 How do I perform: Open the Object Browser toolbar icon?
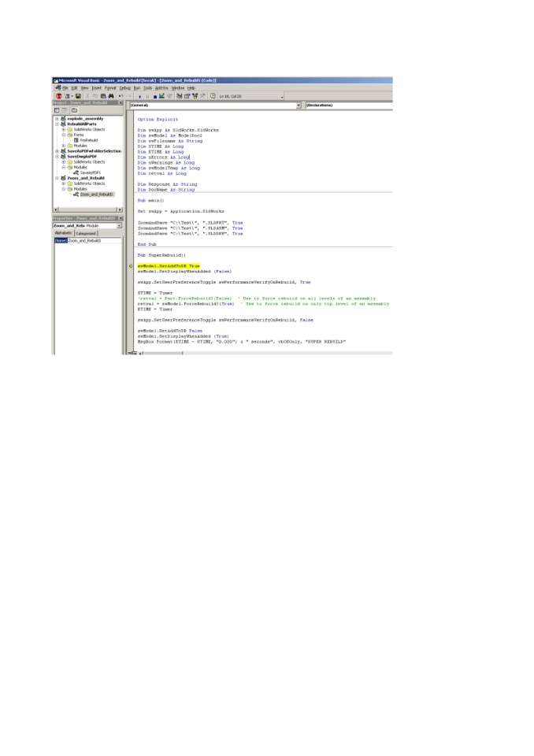tap(195, 96)
